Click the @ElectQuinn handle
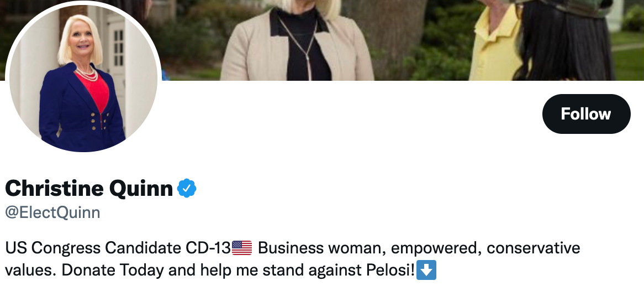This screenshot has width=644, height=291. (52, 212)
